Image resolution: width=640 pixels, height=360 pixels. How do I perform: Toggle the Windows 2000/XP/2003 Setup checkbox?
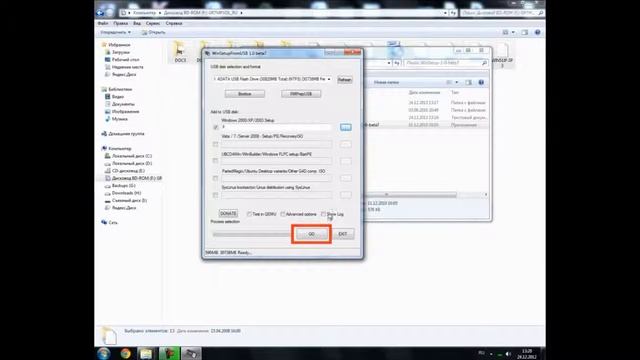[x=216, y=127]
